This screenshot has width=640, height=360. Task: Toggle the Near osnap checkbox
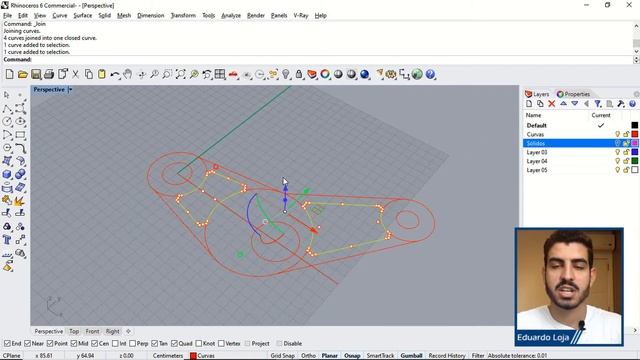click(27, 344)
